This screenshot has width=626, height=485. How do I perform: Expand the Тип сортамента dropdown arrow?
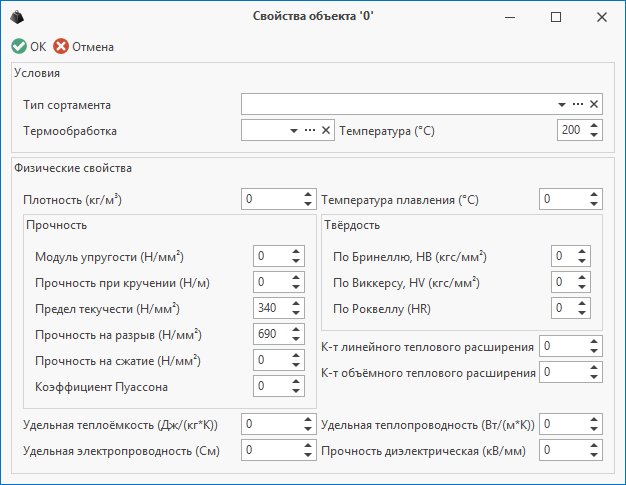562,105
